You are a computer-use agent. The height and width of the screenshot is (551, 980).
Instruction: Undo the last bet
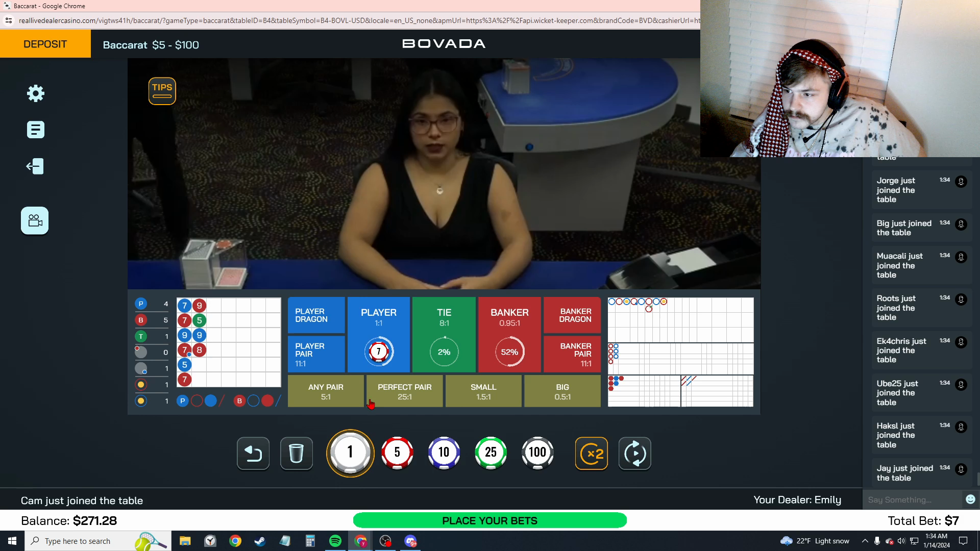click(253, 453)
